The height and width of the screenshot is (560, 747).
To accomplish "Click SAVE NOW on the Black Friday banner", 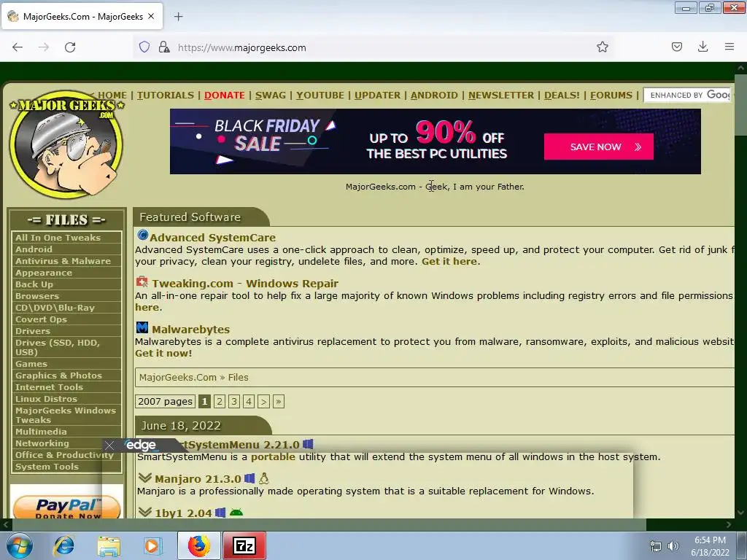I will 599,147.
